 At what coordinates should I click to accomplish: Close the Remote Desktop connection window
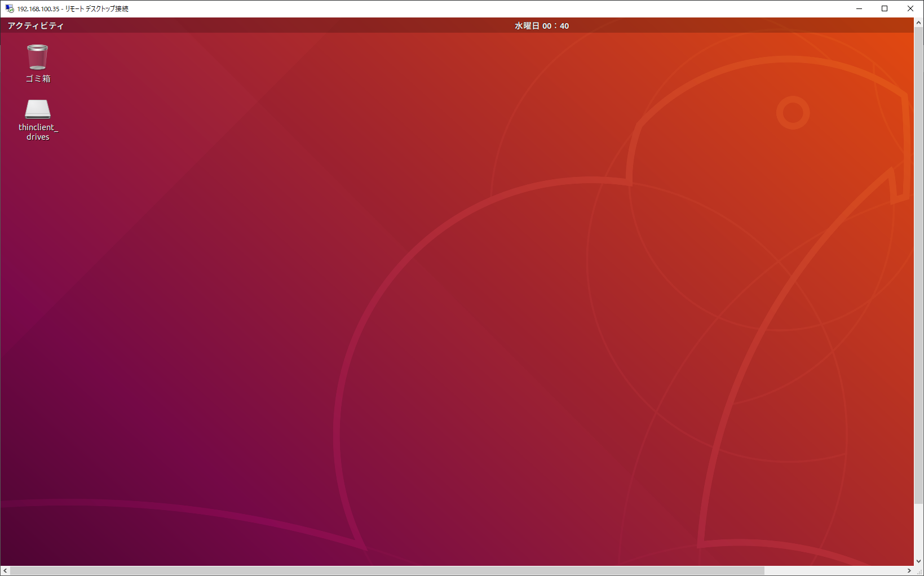click(910, 8)
